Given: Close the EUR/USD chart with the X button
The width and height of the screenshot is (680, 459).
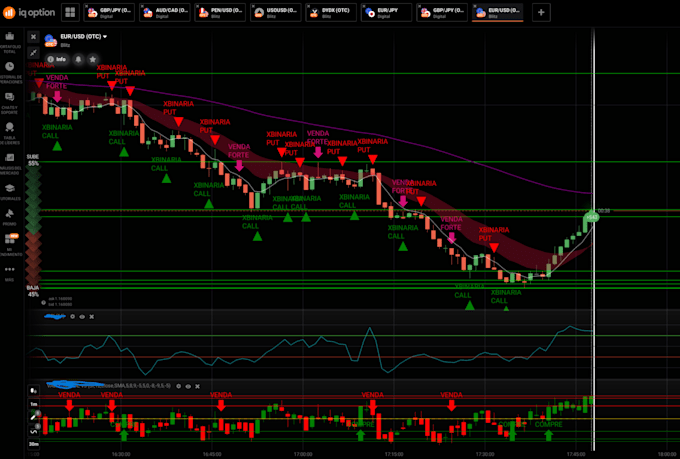Looking at the screenshot, I should [x=33, y=37].
